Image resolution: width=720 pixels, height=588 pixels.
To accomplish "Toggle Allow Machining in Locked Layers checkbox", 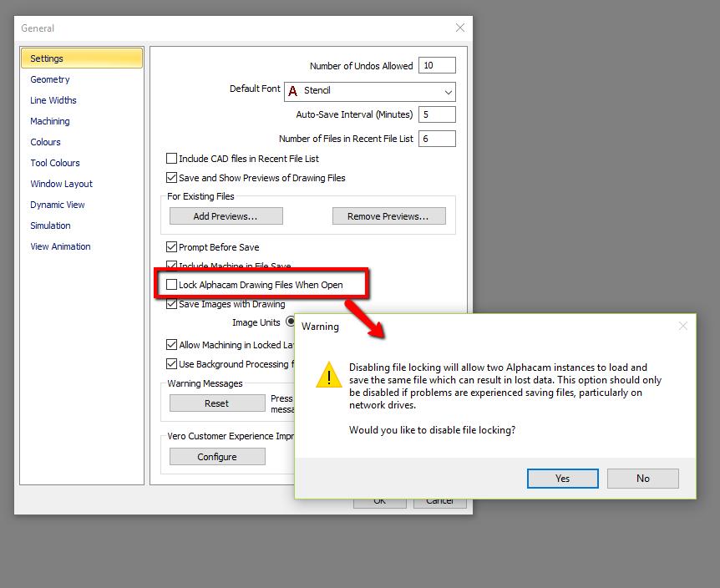I will pos(171,344).
